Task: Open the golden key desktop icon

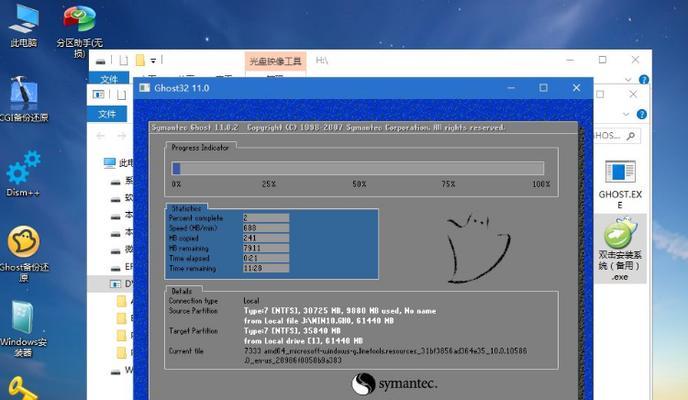Action: (x=22, y=389)
